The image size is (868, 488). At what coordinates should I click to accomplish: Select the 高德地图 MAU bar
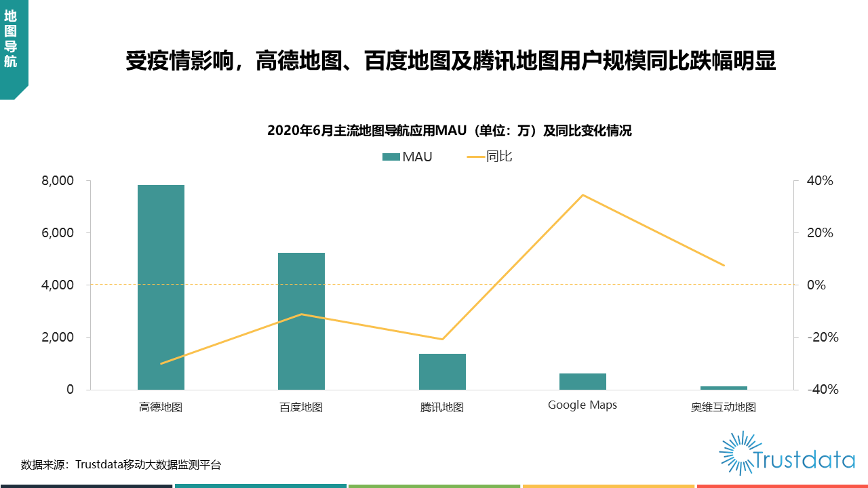(161, 287)
